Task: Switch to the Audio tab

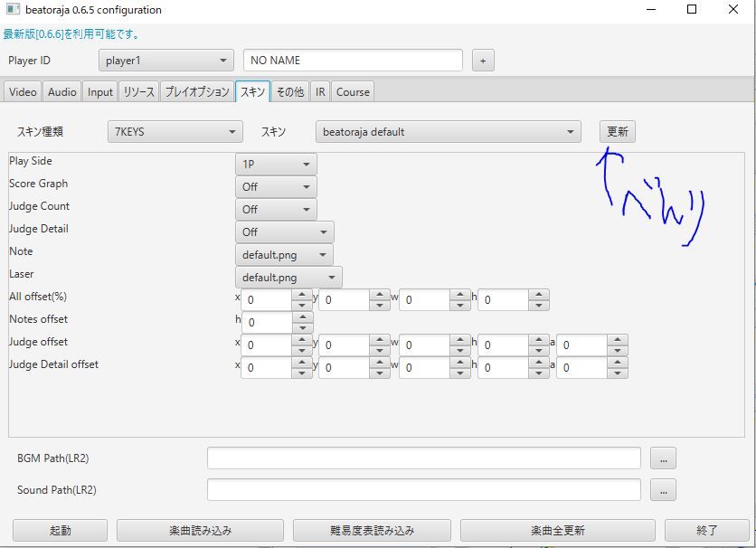Action: (61, 91)
